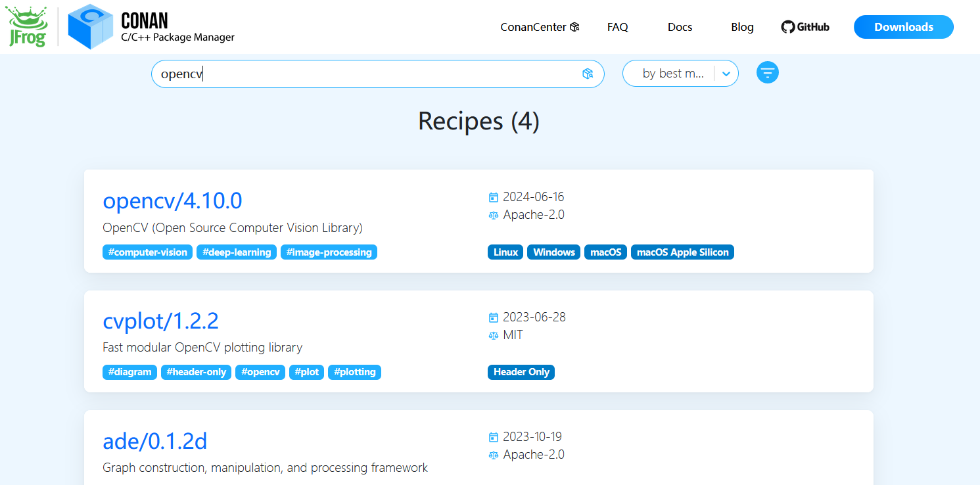Click the Linux platform badge
Screen dimensions: 980x485
coord(505,252)
